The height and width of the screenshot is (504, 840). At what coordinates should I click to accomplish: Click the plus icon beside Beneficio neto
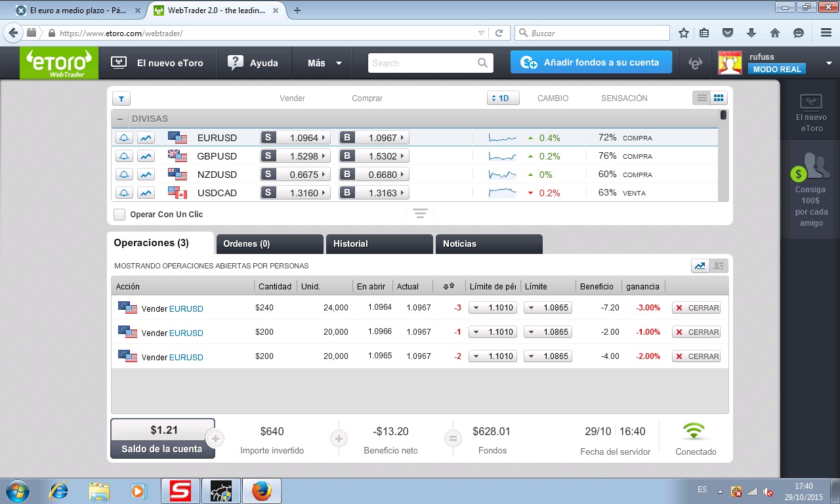(x=339, y=438)
